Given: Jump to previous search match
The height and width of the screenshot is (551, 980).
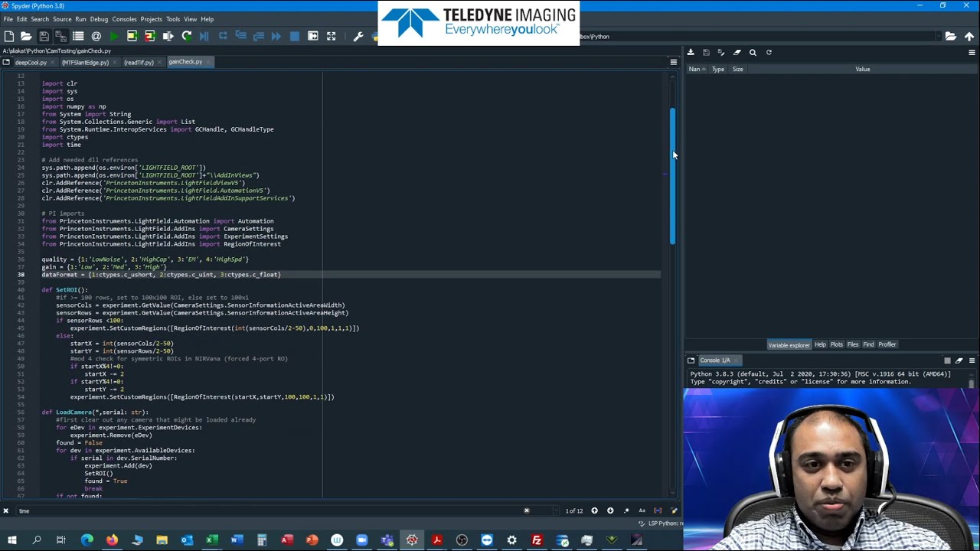Looking at the screenshot, I should pyautogui.click(x=594, y=510).
